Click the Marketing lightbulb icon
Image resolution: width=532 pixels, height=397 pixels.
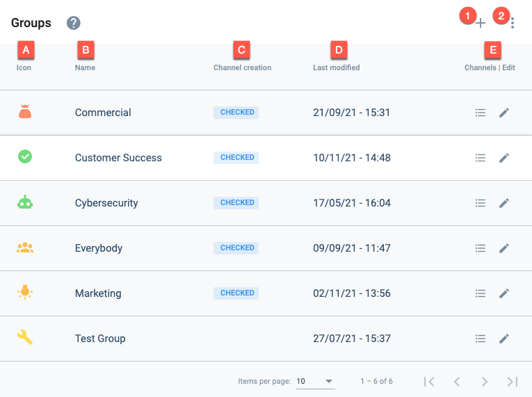(25, 292)
